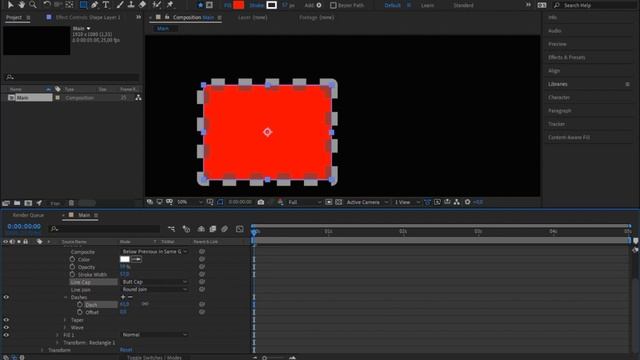Collapse the Dashes property group
The image size is (640, 360).
pyautogui.click(x=65, y=297)
